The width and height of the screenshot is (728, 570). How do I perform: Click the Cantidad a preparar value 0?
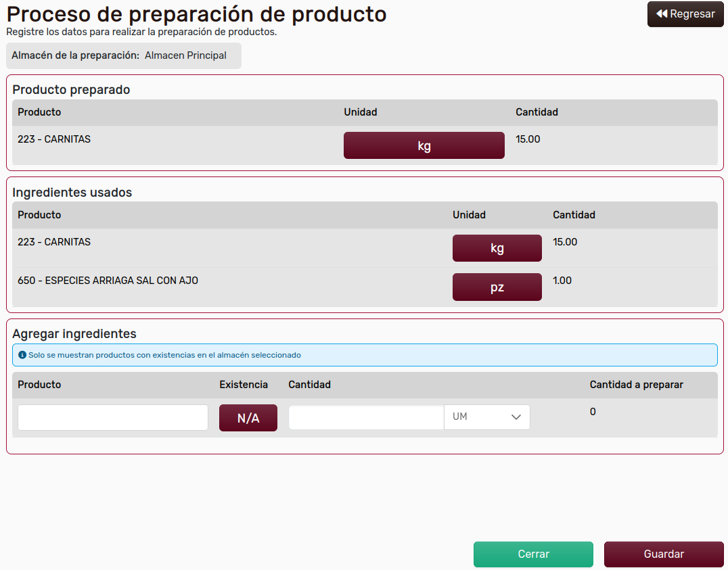tap(593, 412)
